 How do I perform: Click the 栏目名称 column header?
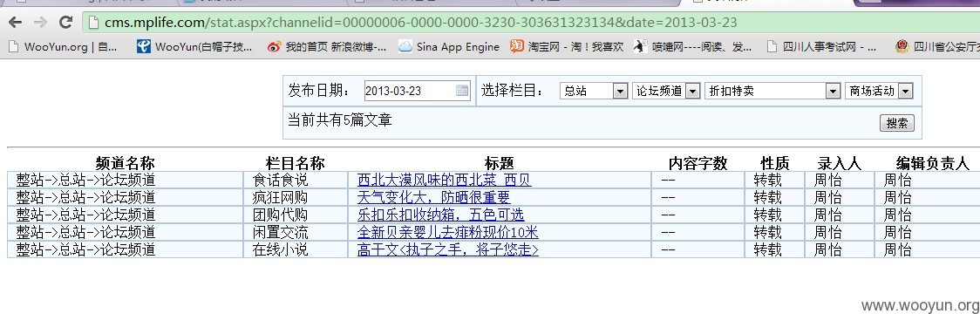296,163
